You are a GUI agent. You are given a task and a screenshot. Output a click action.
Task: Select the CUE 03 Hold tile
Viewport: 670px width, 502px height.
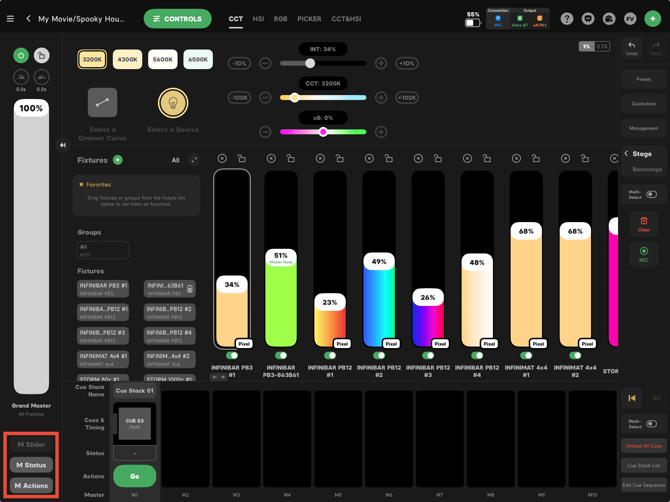pyautogui.click(x=135, y=423)
